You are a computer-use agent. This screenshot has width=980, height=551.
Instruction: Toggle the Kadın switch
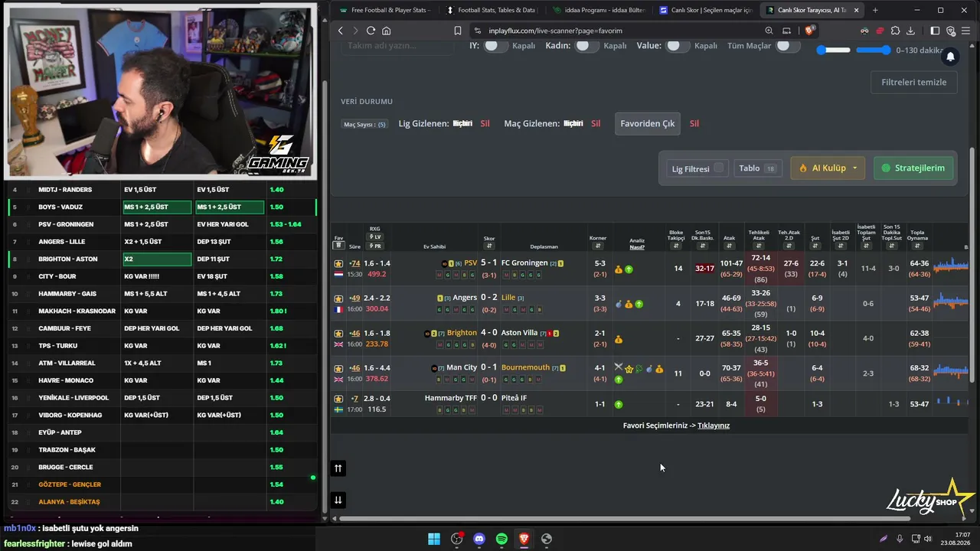point(587,46)
